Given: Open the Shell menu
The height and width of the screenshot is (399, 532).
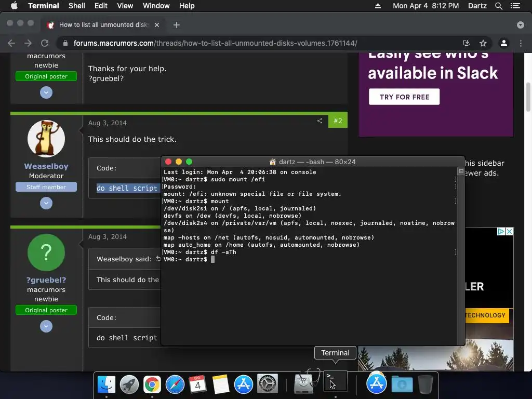Looking at the screenshot, I should pyautogui.click(x=77, y=6).
